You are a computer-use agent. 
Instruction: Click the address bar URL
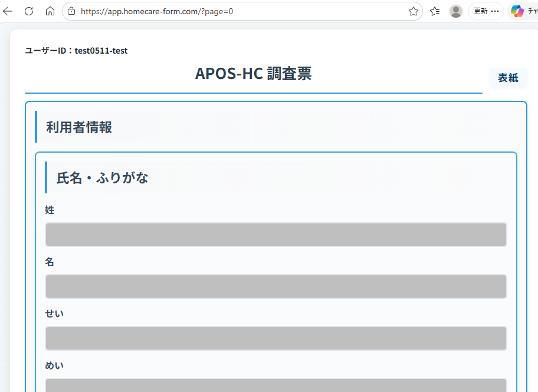(157, 11)
